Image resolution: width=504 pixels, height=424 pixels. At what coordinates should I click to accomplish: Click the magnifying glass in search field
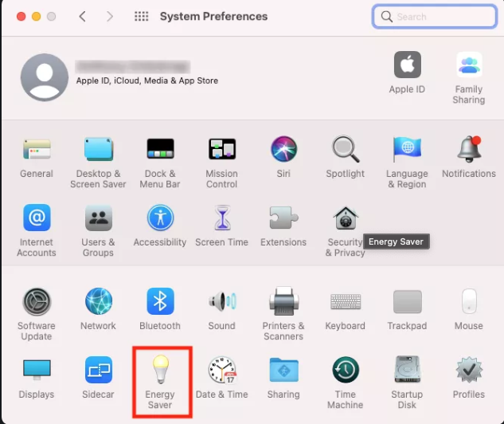point(387,17)
